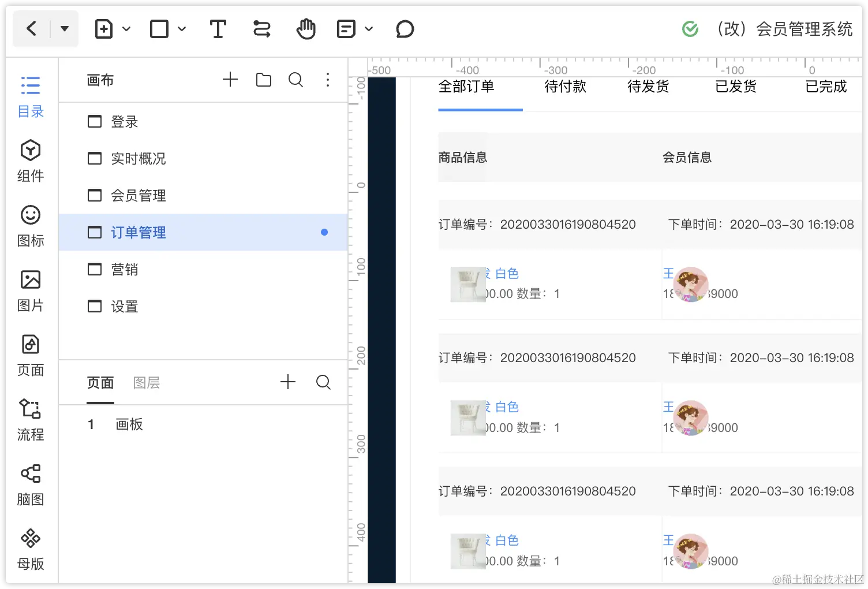
Task: Switch to the 全部订单 tab
Action: click(466, 87)
